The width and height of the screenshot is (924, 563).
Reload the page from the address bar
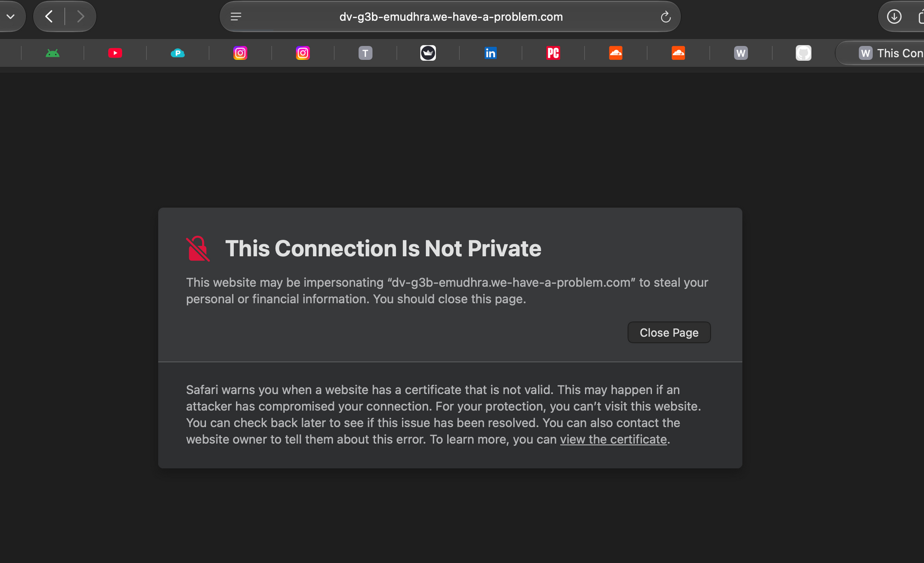tap(666, 17)
